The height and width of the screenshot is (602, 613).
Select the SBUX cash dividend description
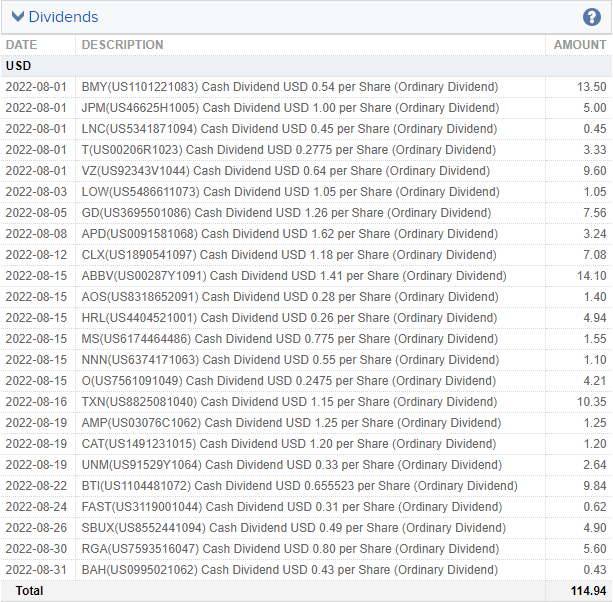(x=294, y=528)
